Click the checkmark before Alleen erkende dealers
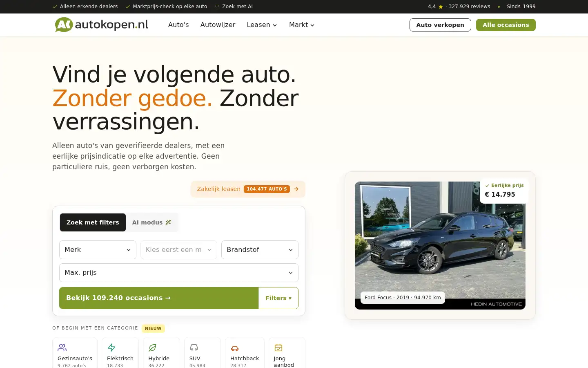Image resolution: width=588 pixels, height=368 pixels. 55,7
